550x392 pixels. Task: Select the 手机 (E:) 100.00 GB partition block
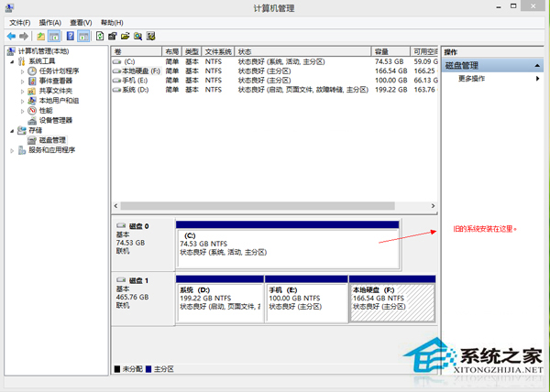point(306,299)
